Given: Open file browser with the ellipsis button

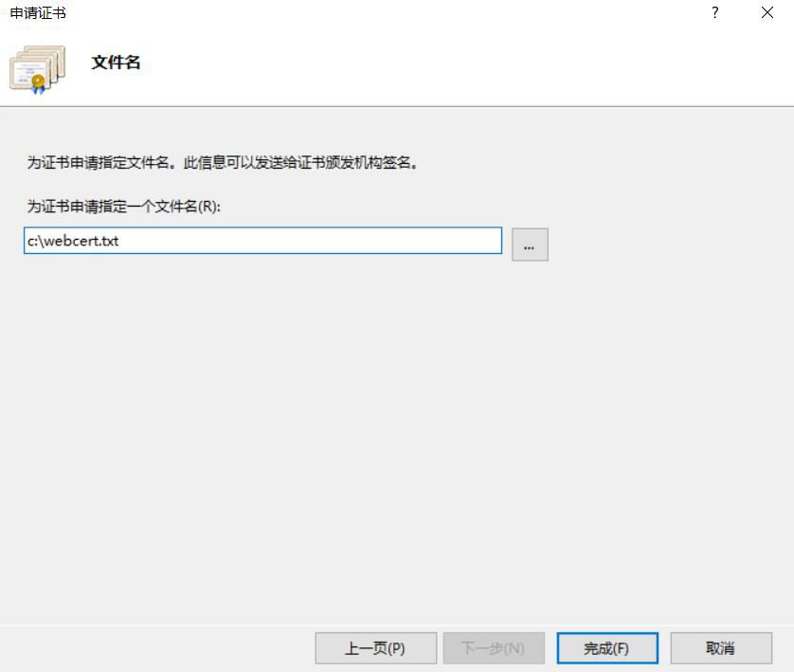Looking at the screenshot, I should [530, 245].
